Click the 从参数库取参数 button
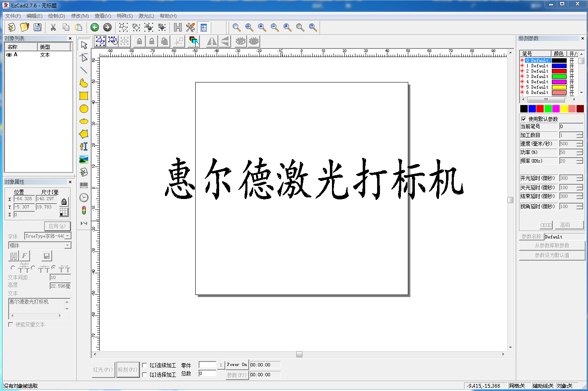 (x=552, y=245)
